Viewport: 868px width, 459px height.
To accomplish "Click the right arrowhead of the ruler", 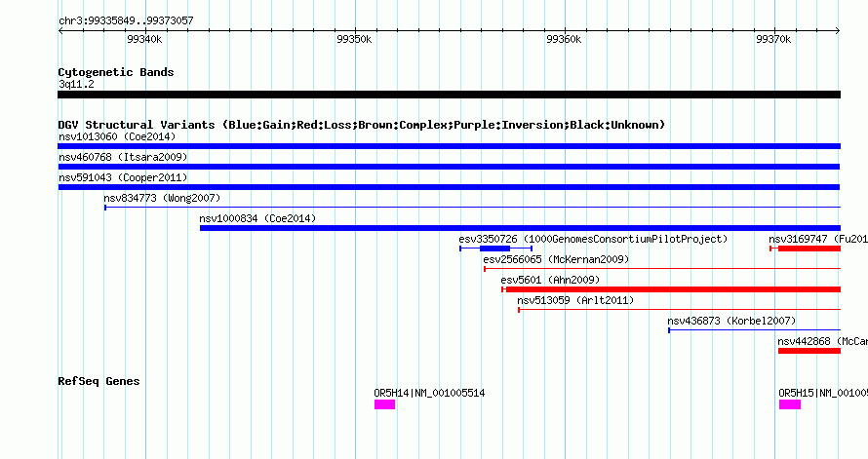I will click(x=838, y=31).
